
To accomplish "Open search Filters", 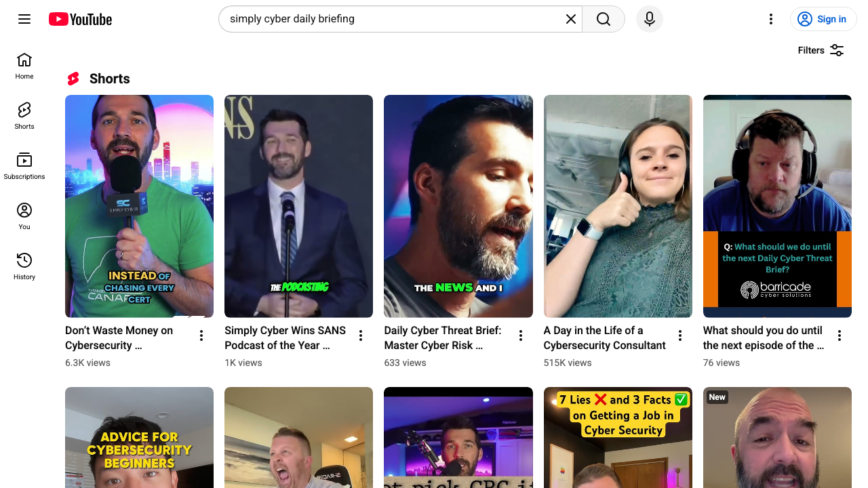I will 821,50.
